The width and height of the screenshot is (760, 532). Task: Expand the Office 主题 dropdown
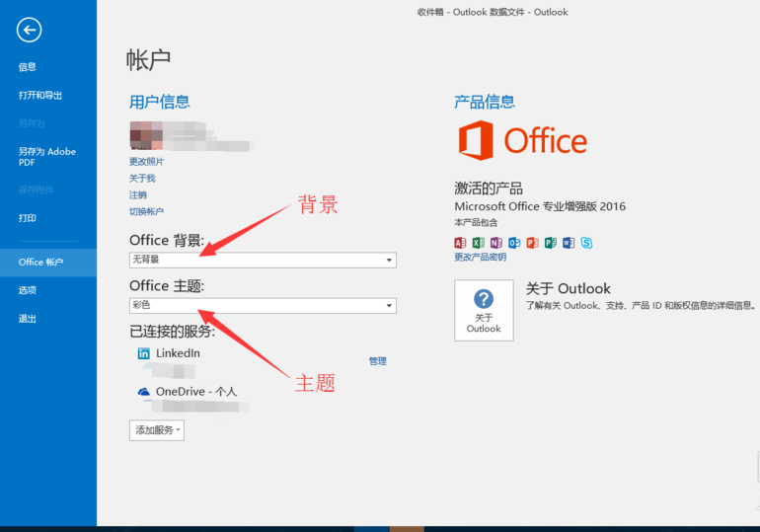(262, 306)
